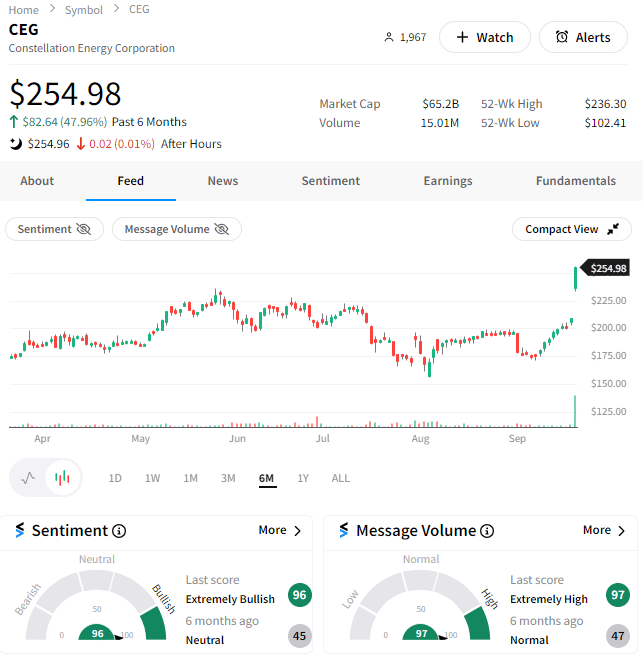
Task: Toggle Message Volume overlay visibility on chart
Action: tap(177, 229)
